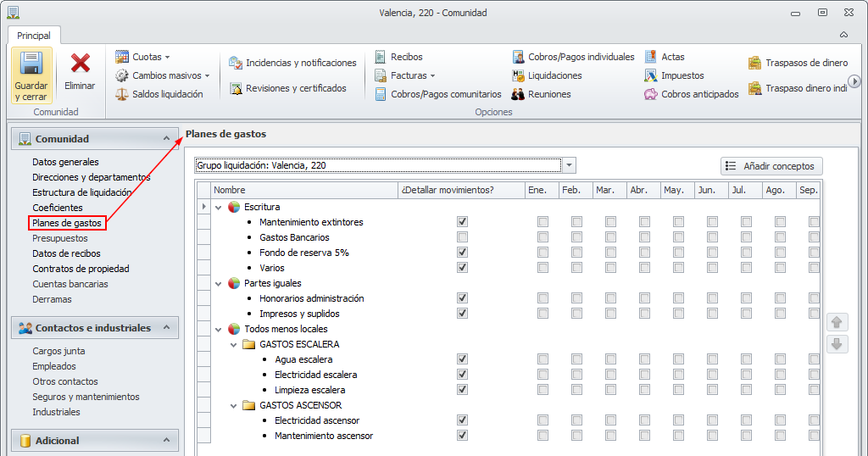This screenshot has height=456, width=868.
Task: Click the red Eliminar X icon
Action: click(81, 65)
